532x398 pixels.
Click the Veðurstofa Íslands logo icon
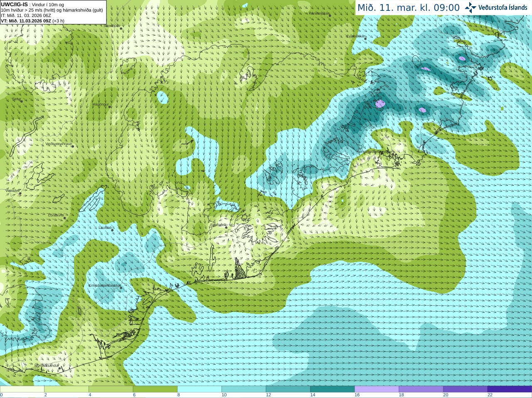pos(470,7)
